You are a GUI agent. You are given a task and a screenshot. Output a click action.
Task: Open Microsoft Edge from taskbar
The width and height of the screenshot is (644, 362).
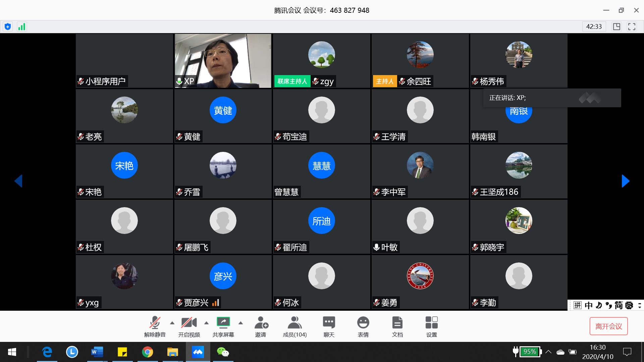pos(47,352)
